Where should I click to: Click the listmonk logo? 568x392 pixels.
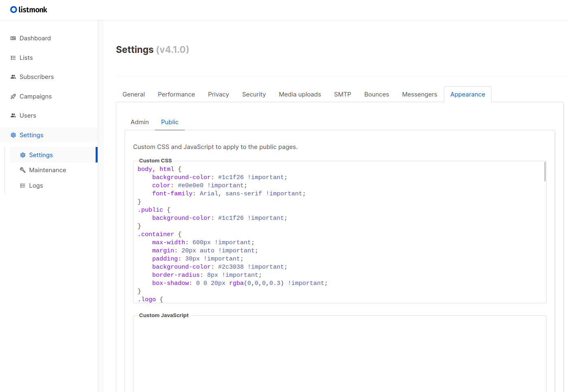(x=28, y=10)
